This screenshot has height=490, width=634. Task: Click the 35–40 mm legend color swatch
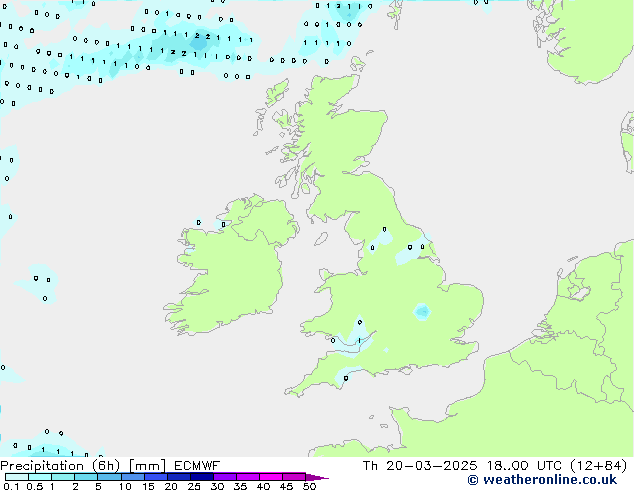[x=248, y=477]
